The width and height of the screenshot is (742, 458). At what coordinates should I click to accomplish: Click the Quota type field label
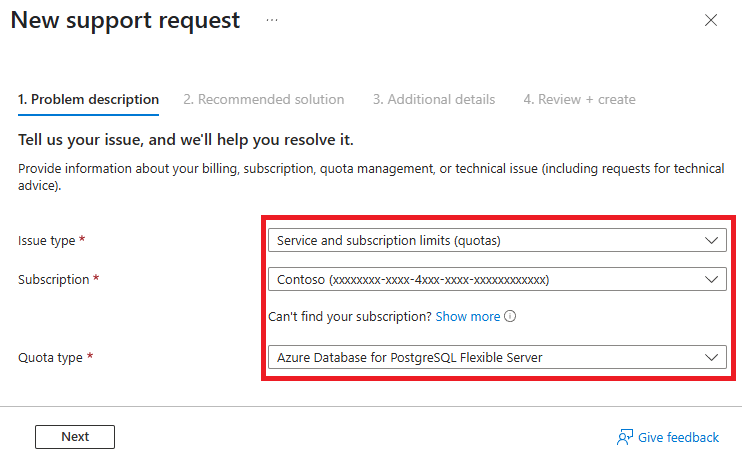(49, 357)
